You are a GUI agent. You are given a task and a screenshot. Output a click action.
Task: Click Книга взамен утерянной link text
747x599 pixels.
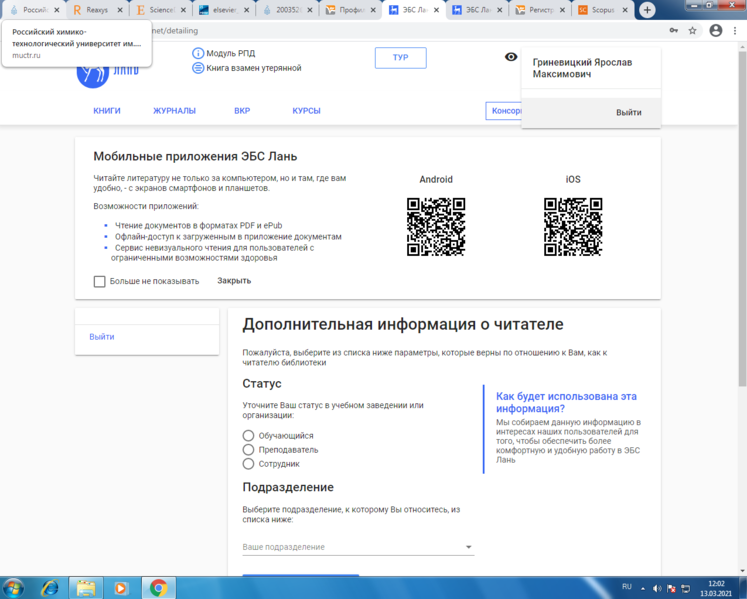click(254, 68)
